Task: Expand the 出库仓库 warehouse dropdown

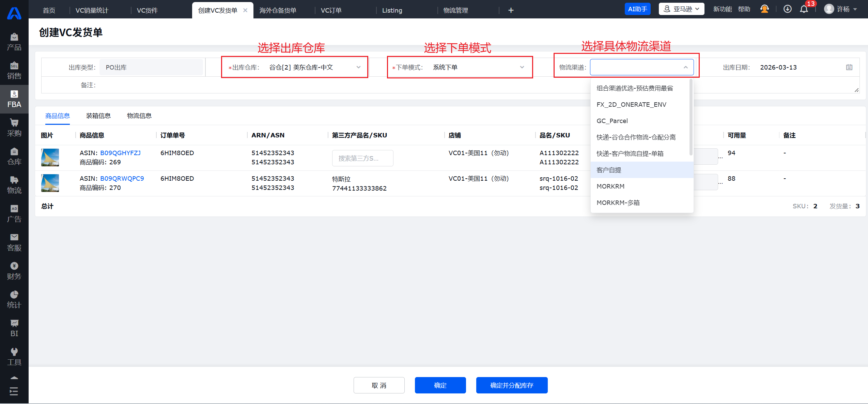Action: (x=358, y=68)
